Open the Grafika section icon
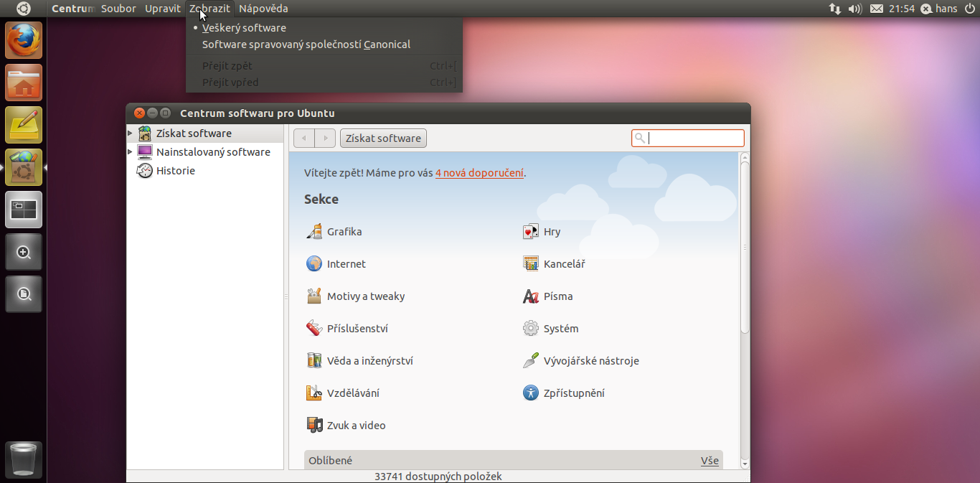The image size is (980, 483). click(x=314, y=232)
